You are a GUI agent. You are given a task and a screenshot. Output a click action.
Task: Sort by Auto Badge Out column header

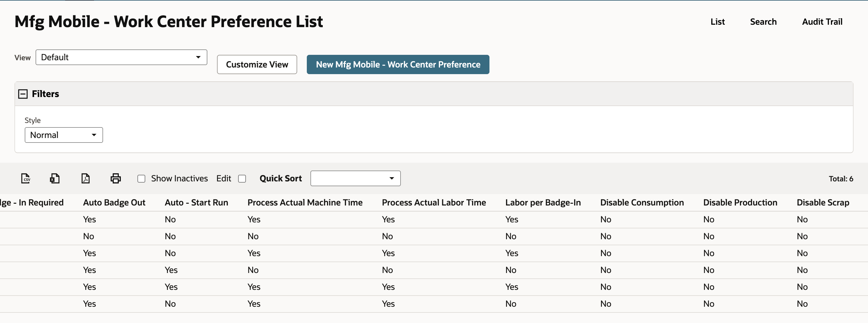point(114,202)
